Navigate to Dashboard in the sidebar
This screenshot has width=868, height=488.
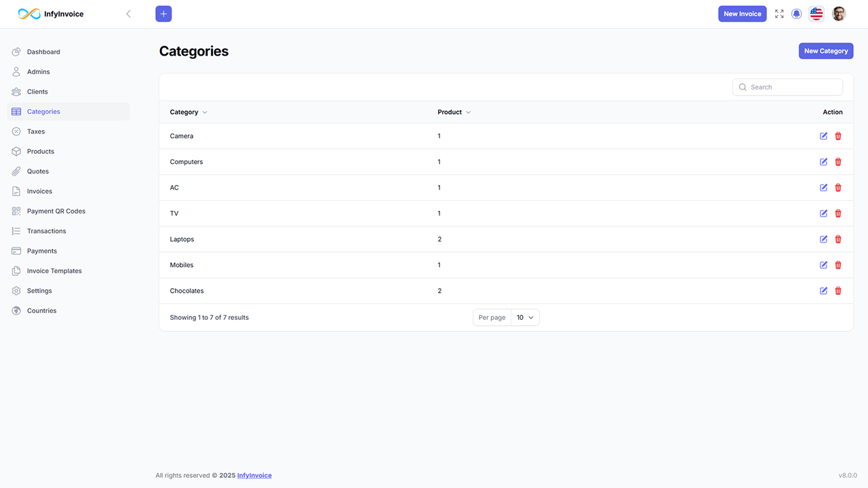[43, 52]
